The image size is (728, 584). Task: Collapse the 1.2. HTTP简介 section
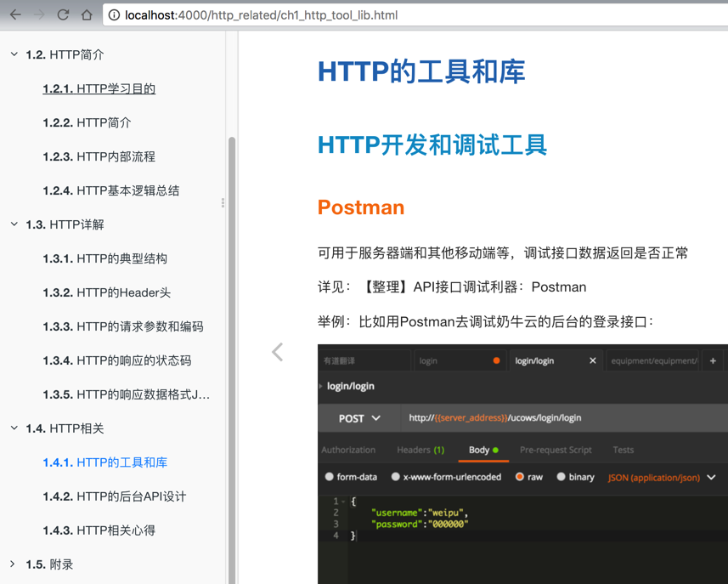pyautogui.click(x=14, y=54)
